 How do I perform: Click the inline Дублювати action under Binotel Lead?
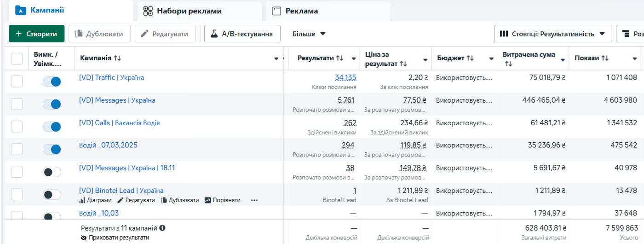click(180, 200)
